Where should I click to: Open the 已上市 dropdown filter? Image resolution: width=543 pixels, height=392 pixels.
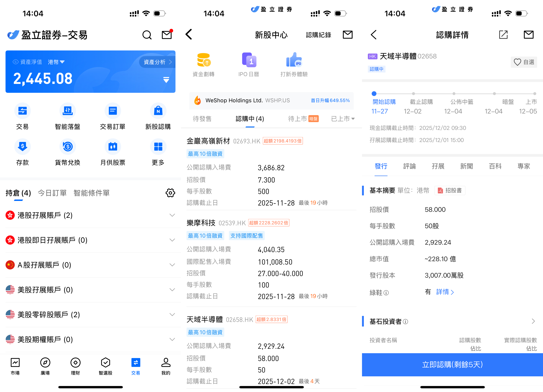pyautogui.click(x=343, y=119)
